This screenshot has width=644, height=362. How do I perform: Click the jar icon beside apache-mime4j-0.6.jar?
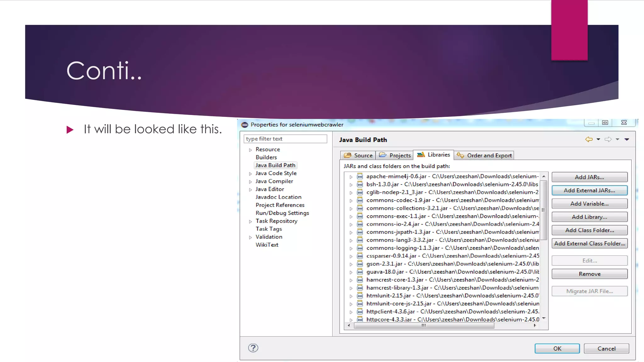pos(360,177)
